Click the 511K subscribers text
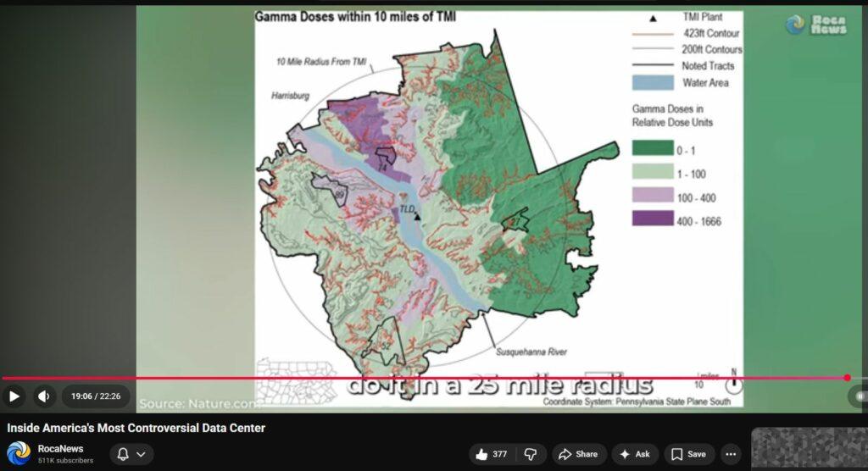The width and height of the screenshot is (868, 471). point(65,461)
